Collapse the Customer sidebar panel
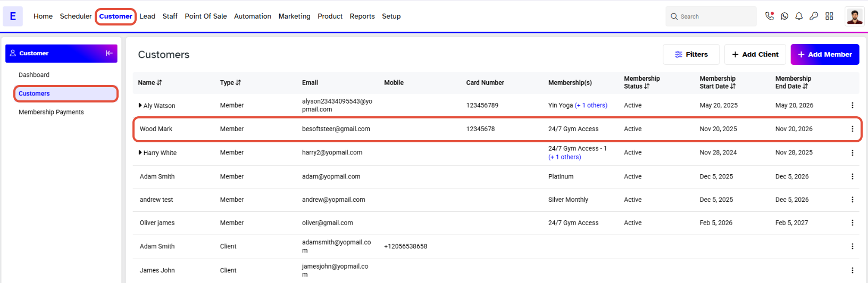868x283 pixels. pyautogui.click(x=109, y=53)
